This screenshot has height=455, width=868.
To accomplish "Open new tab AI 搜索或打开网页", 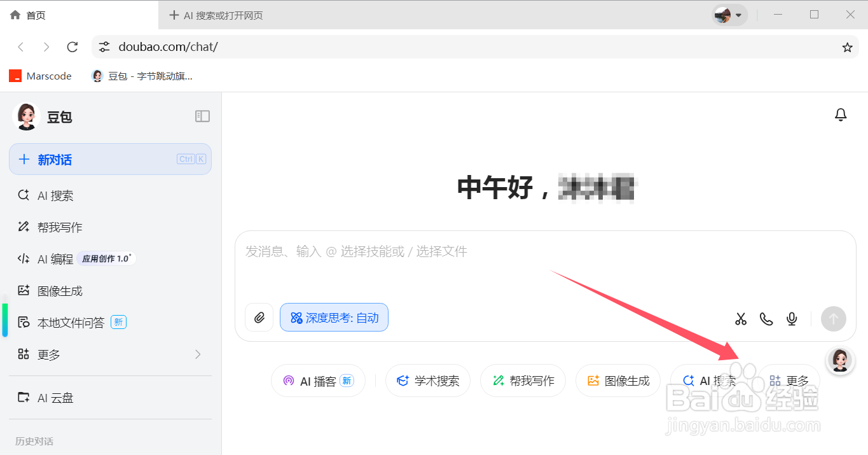I will [217, 15].
